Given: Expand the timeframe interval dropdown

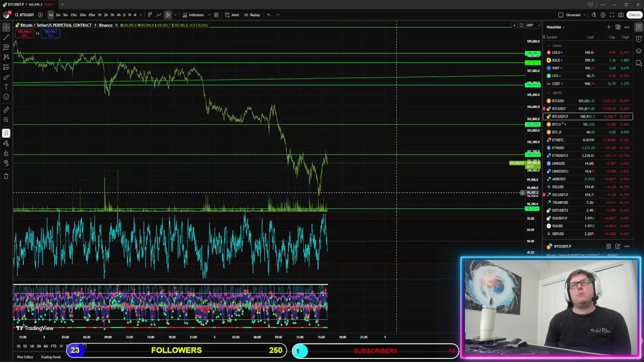Looking at the screenshot, I should point(140,15).
